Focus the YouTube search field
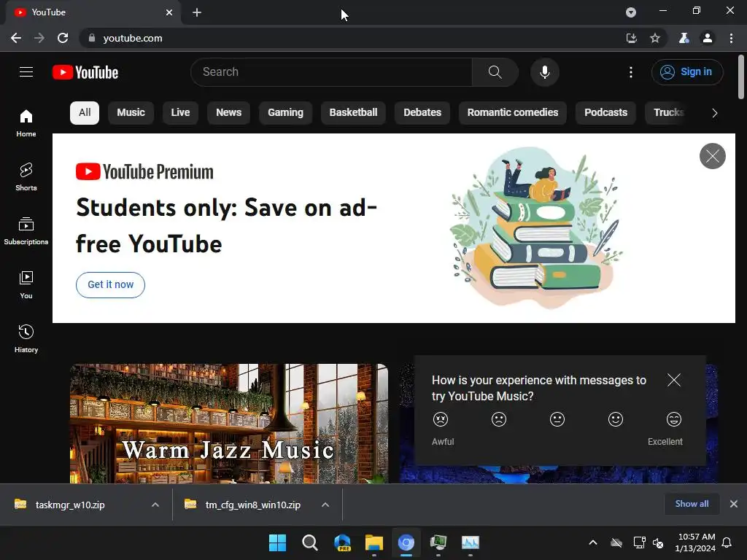Screen dimensions: 747x560 332,72
